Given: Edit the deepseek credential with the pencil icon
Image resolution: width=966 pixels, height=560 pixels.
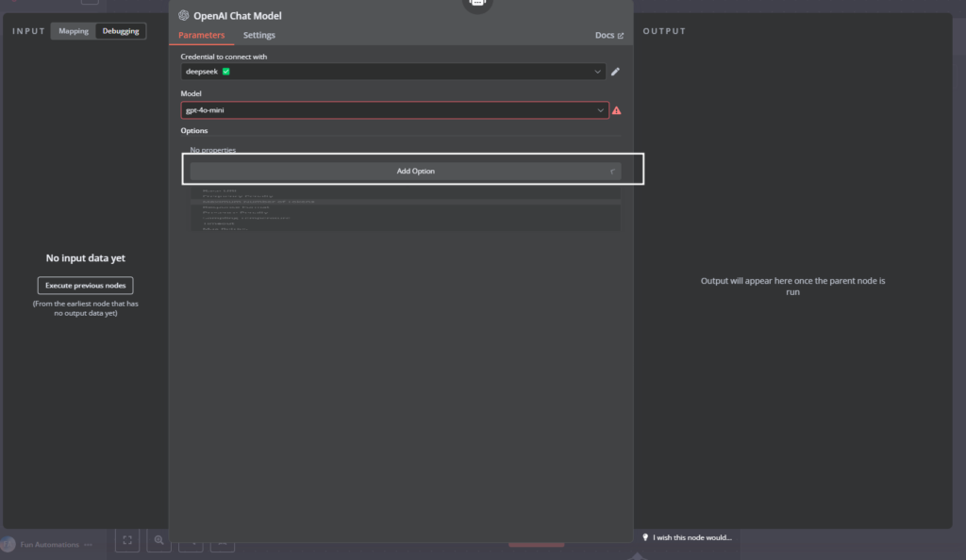Looking at the screenshot, I should [615, 72].
